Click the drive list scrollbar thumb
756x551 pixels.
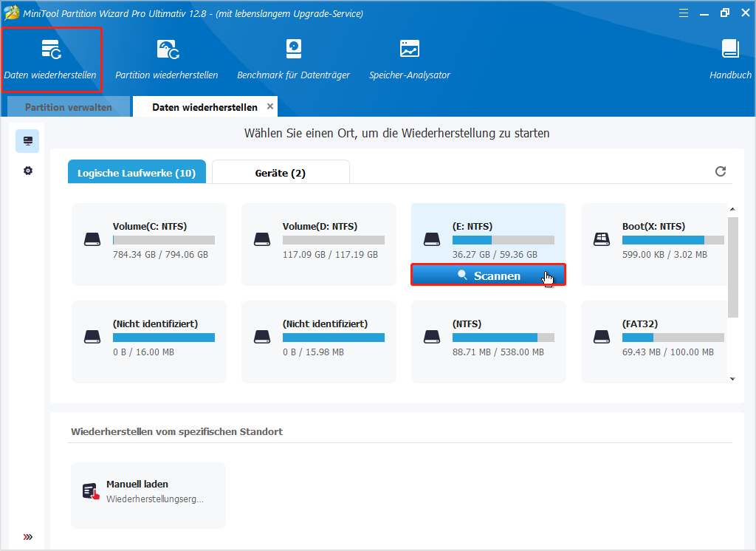pyautogui.click(x=733, y=267)
